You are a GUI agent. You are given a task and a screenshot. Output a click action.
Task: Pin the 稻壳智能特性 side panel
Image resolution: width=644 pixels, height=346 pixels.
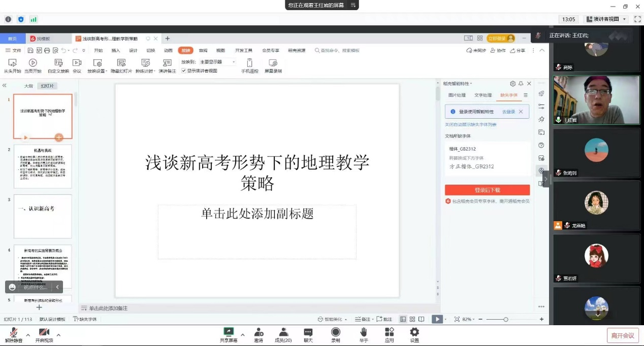coord(521,84)
